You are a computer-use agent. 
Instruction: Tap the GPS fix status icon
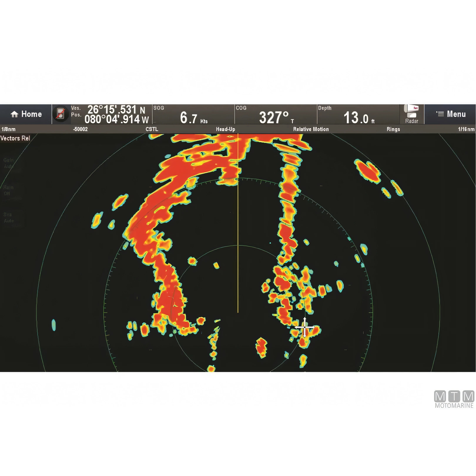pos(61,114)
